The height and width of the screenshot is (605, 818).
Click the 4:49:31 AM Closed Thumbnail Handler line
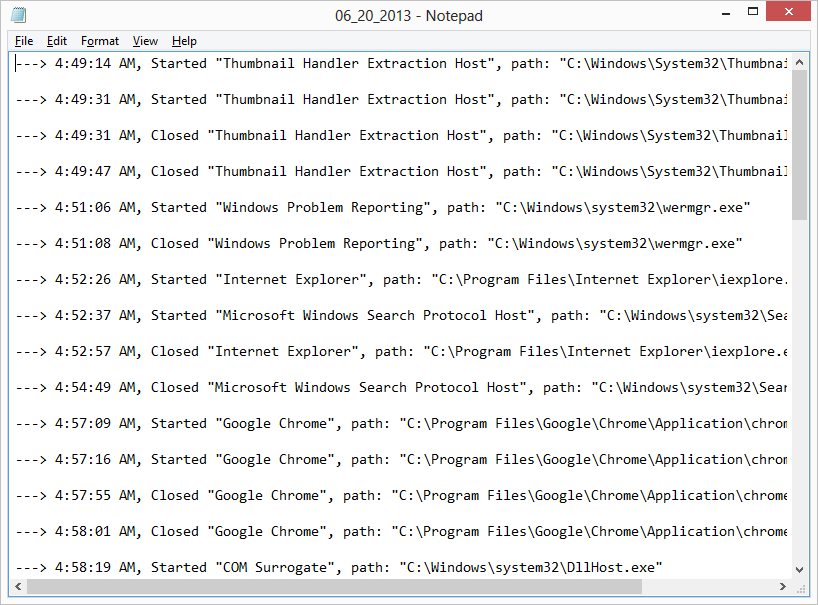point(401,136)
